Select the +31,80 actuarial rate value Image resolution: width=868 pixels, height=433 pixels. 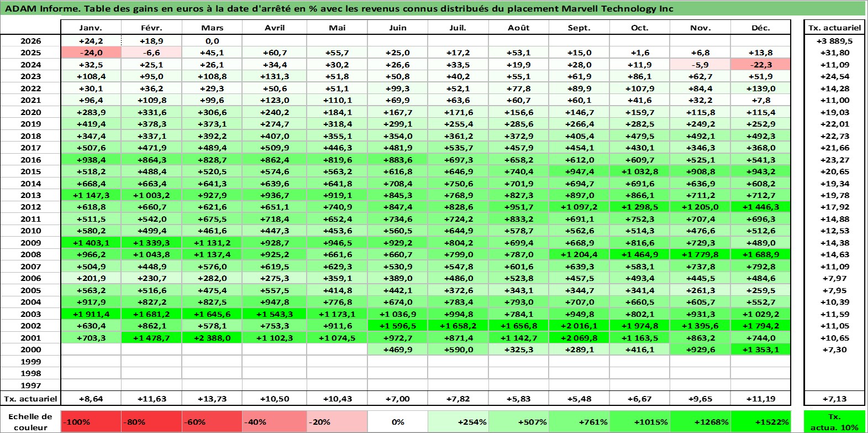834,53
